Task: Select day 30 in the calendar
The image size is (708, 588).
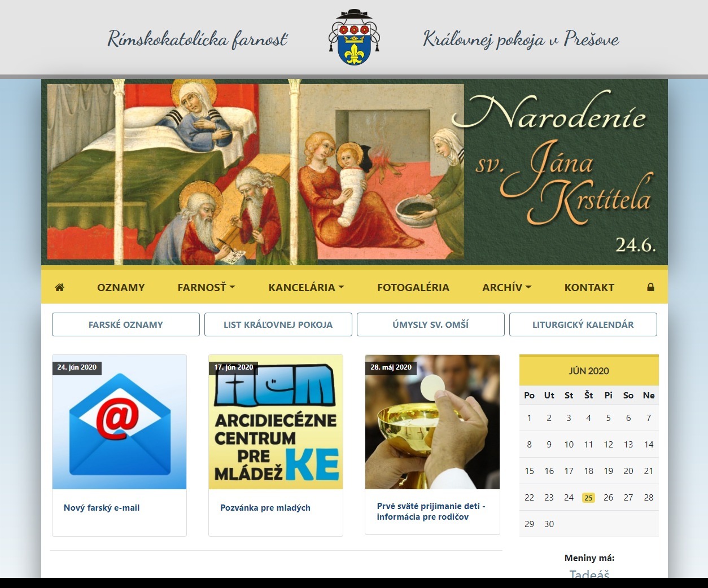Action: (x=549, y=524)
